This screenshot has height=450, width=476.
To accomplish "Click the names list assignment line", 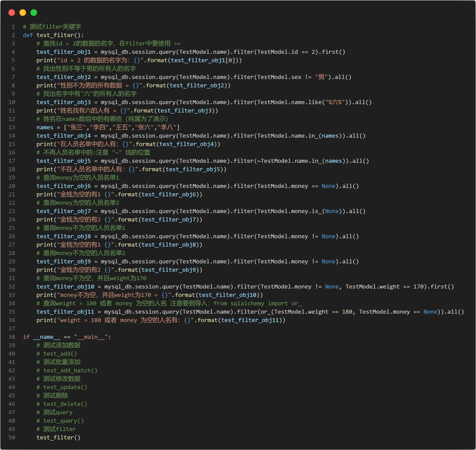I will 108,127.
